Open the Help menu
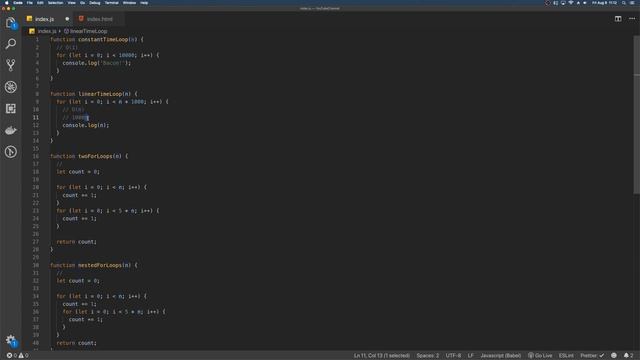The image size is (640, 360). click(x=144, y=3)
